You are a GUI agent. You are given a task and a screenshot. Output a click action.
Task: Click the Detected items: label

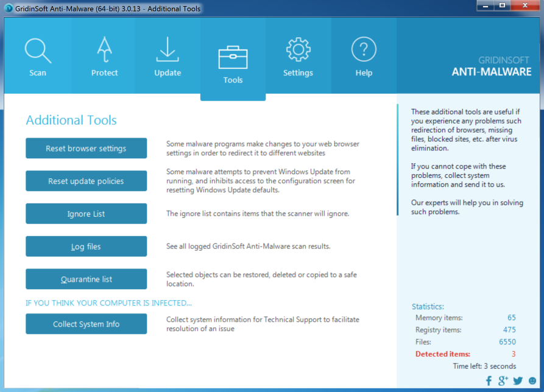[x=443, y=354]
